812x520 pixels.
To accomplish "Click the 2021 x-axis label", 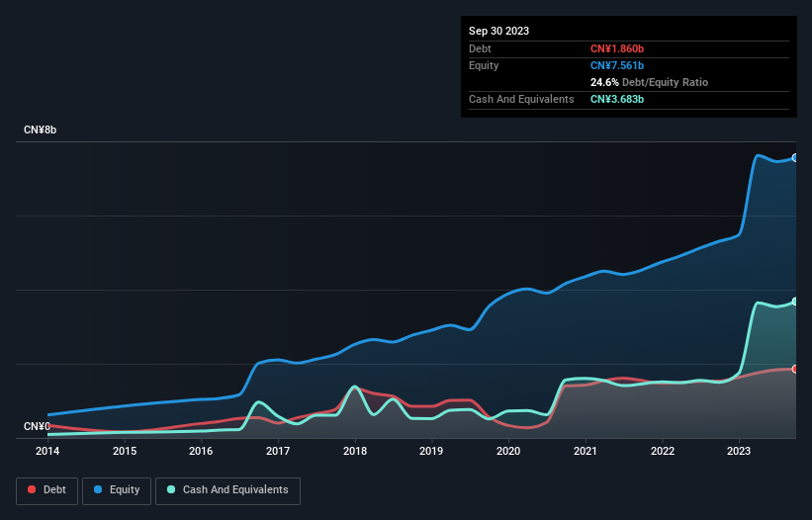I will [x=586, y=451].
